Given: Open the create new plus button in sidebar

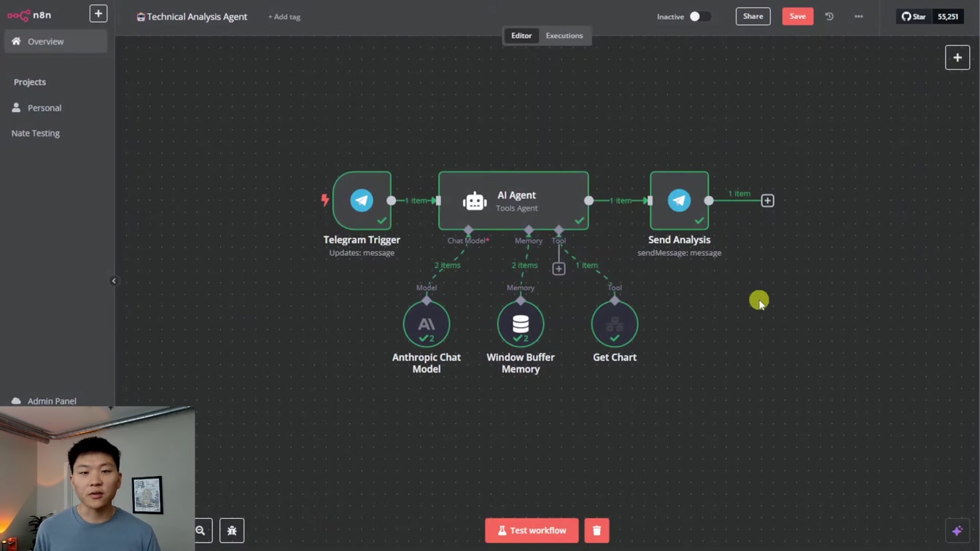Looking at the screenshot, I should (x=98, y=14).
